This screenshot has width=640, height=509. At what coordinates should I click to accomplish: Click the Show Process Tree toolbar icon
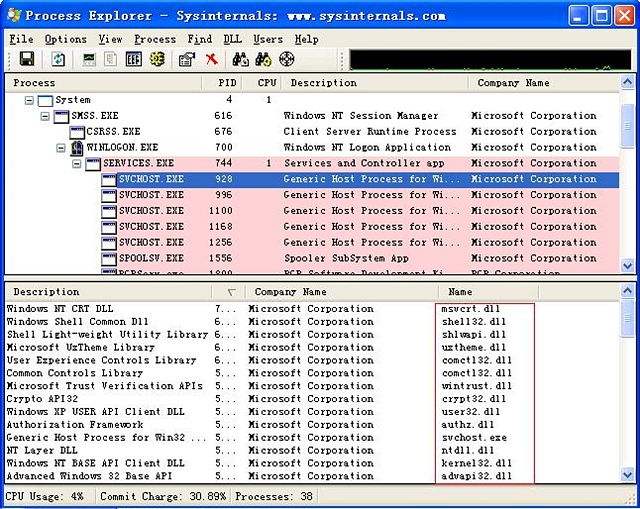point(110,60)
